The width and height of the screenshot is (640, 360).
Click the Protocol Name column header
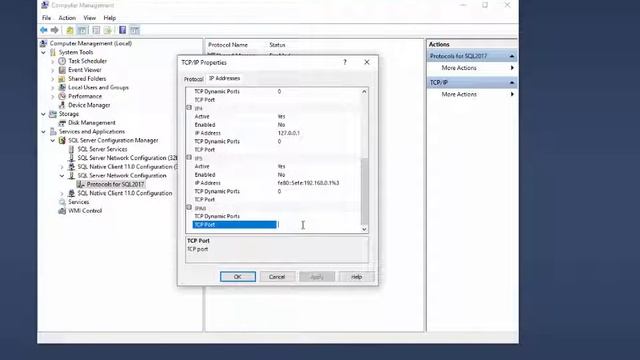click(228, 45)
